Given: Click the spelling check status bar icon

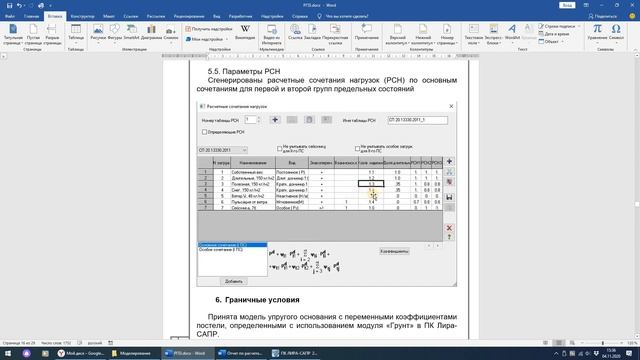Looking at the screenshot, I should tap(80, 343).
